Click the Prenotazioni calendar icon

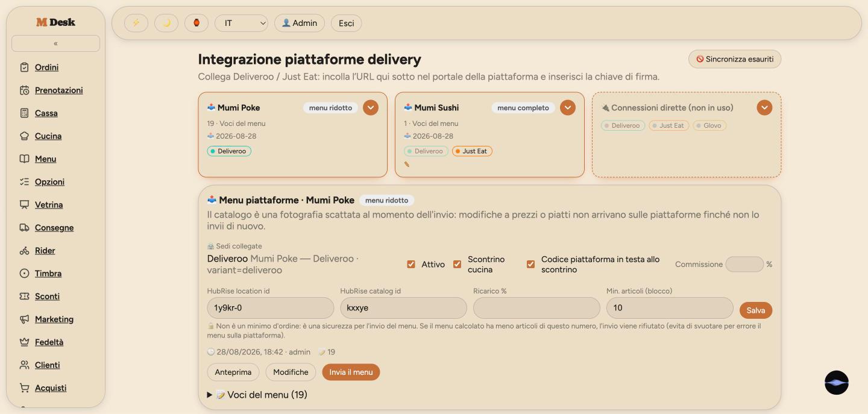pos(24,90)
